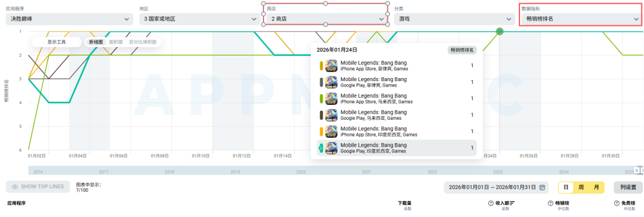Click the 01月08日 x-axis label
644x217 pixels.
160,156
